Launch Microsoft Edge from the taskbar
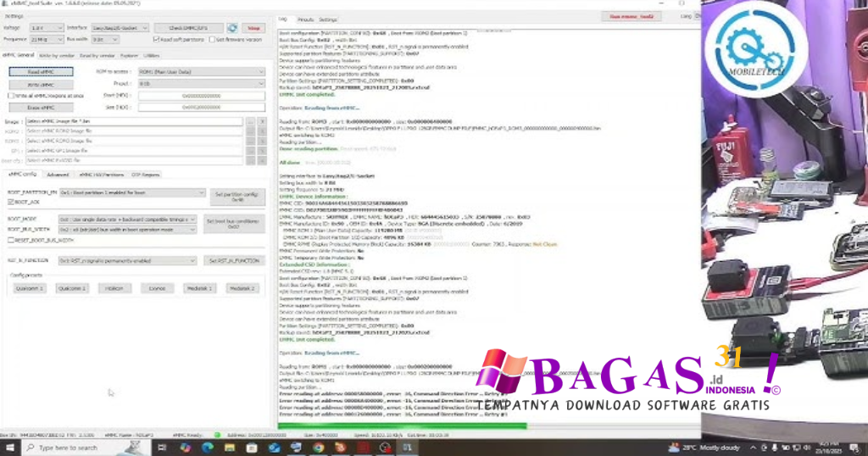Viewport: 868px width, 456px height. 208,448
